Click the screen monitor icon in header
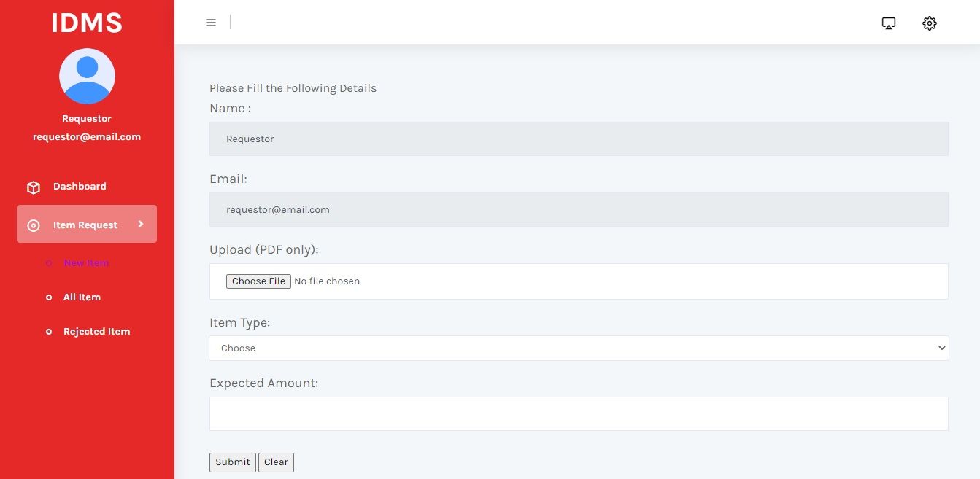980x479 pixels. pyautogui.click(x=888, y=23)
